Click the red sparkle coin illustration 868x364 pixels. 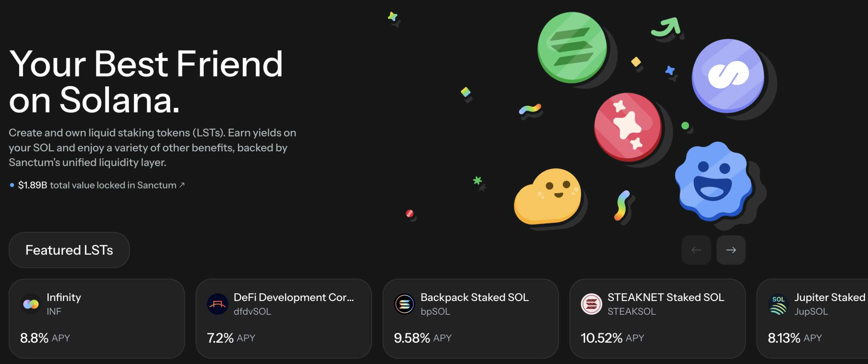628,126
